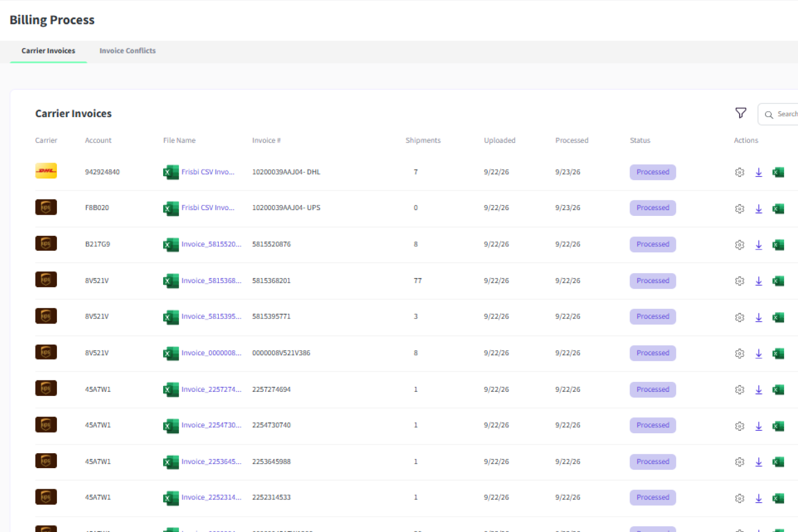Open file link Invoice_5815368...

click(211, 281)
